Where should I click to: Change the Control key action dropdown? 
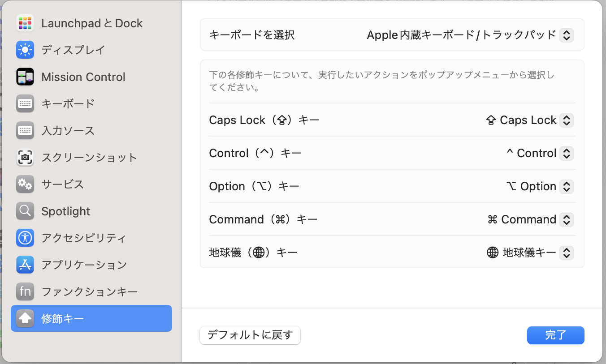pos(566,153)
